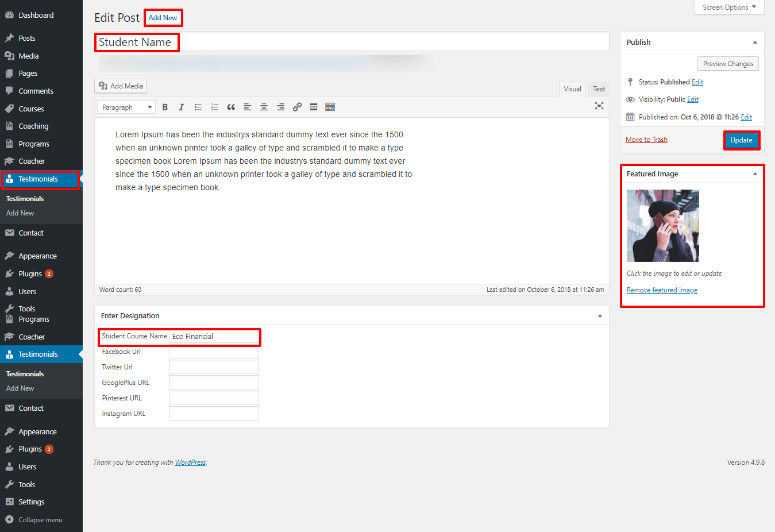Viewport: 775px width, 532px height.
Task: Expand the Screen Options panel
Action: [x=729, y=7]
